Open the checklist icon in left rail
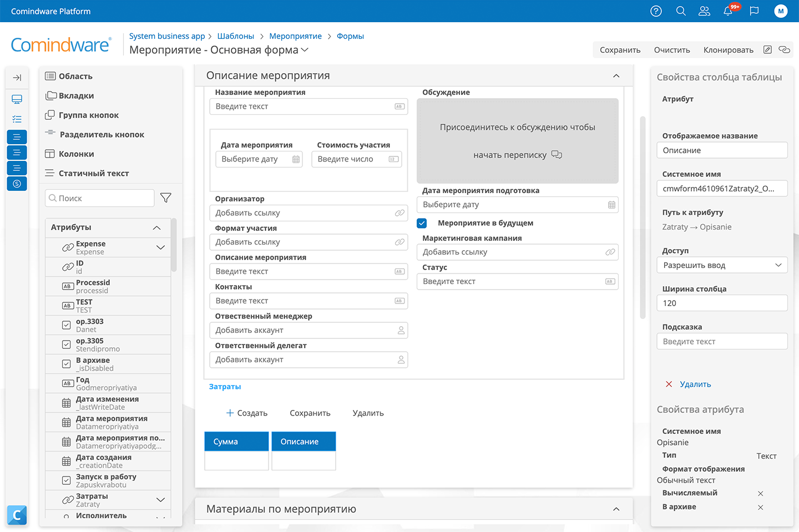Image resolution: width=799 pixels, height=532 pixels. (17, 119)
